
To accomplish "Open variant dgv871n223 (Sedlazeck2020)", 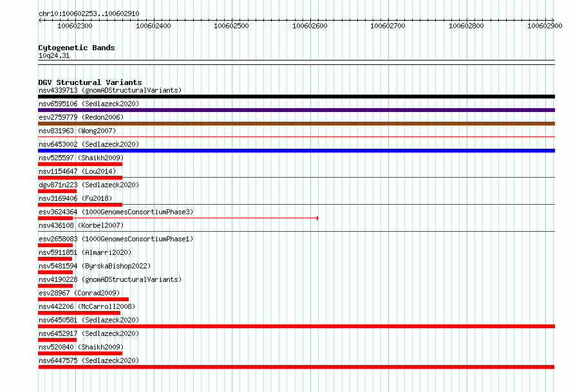I will (x=89, y=185).
